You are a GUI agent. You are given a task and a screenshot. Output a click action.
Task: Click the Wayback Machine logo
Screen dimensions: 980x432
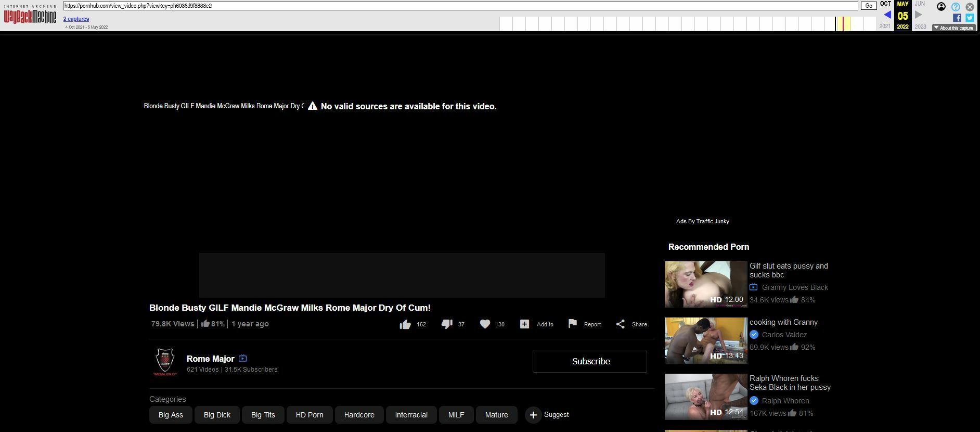30,15
